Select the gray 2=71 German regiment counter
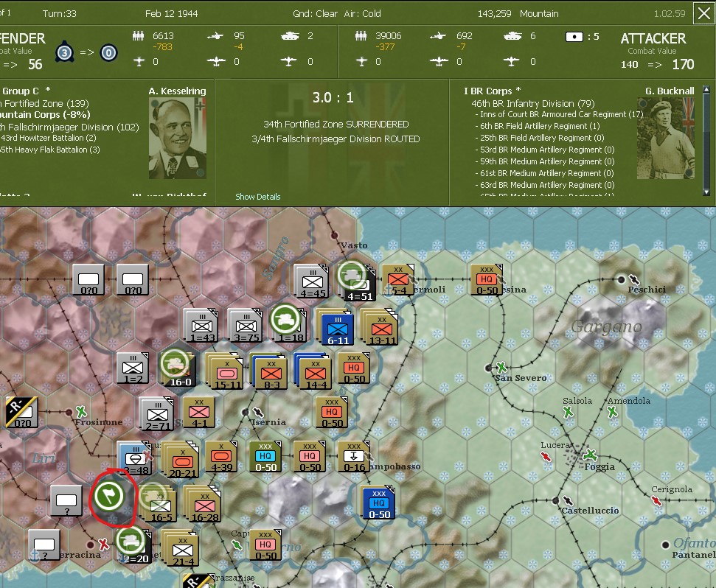Screen dimensions: 716x588 [157, 414]
